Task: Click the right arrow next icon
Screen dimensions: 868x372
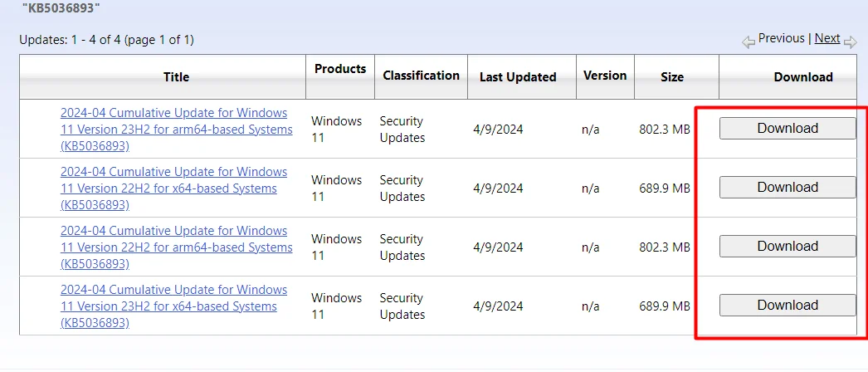Action: tap(850, 42)
